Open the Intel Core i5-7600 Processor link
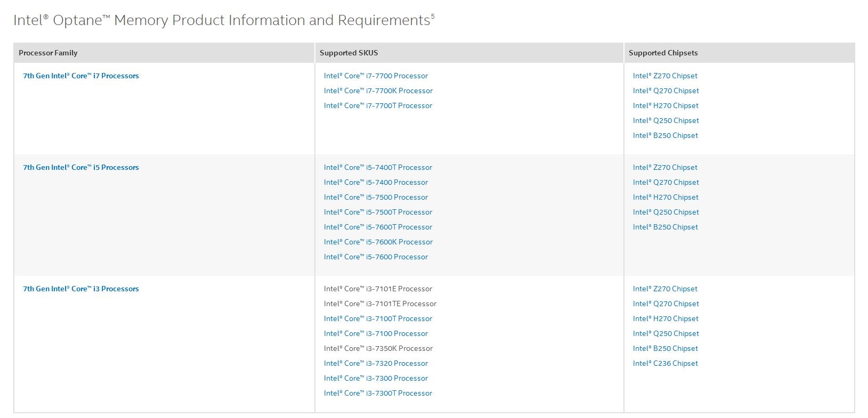This screenshot has height=418, width=868. [x=376, y=257]
